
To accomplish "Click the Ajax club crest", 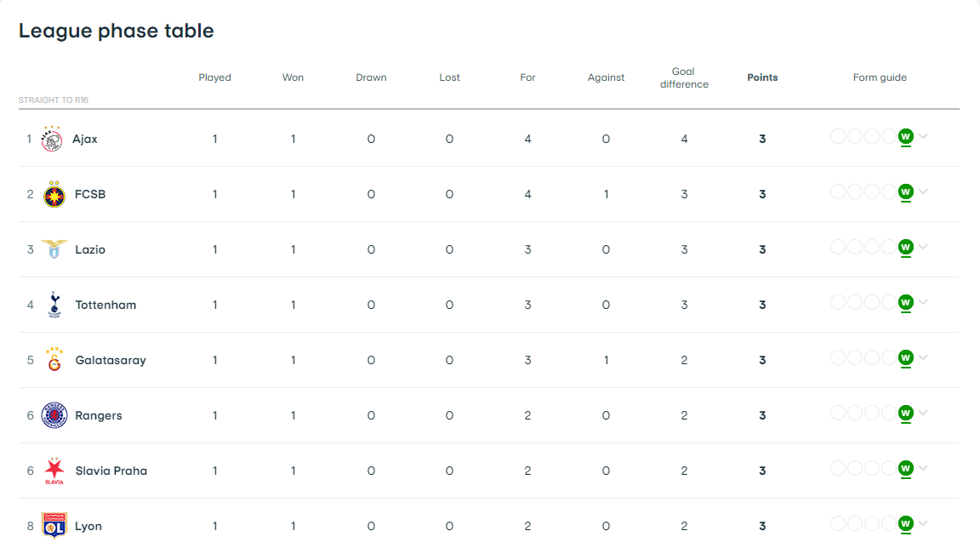I will click(x=52, y=139).
